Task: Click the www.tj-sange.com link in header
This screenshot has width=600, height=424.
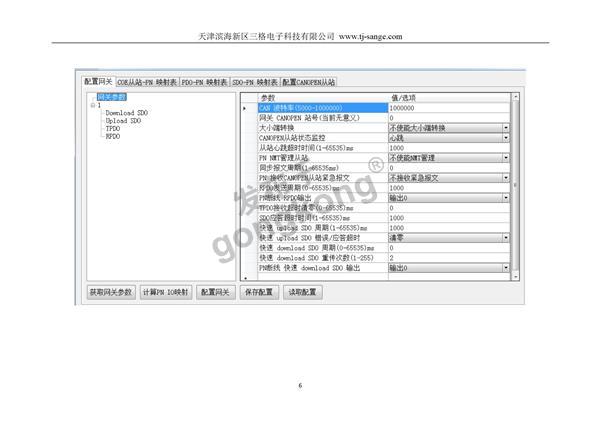Action: click(x=370, y=37)
